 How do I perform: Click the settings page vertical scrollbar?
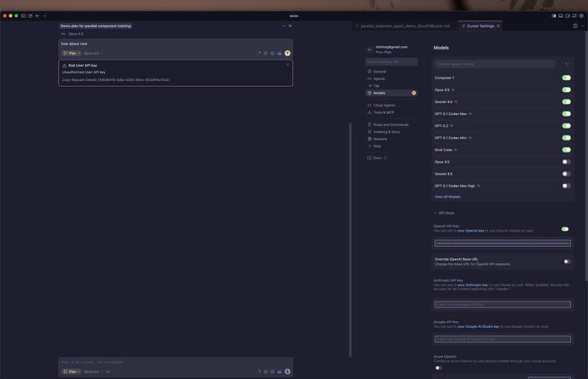click(586, 158)
